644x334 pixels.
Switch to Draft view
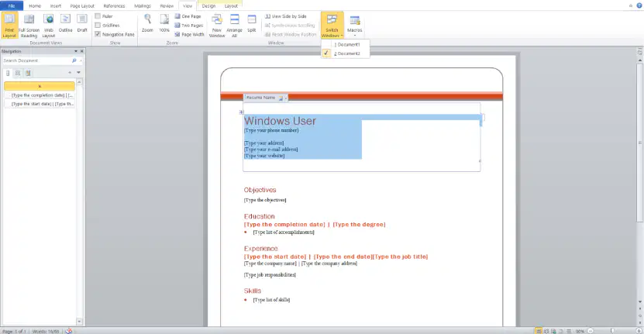82,23
